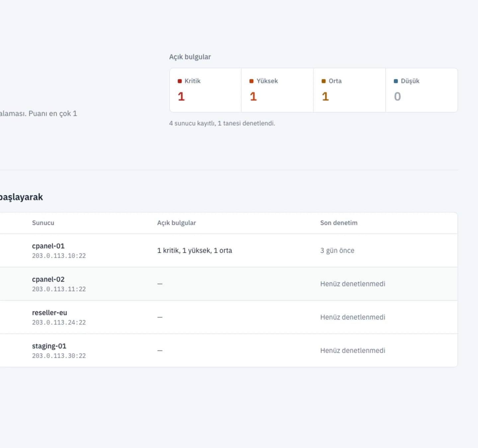Click the orange Yüksek severity indicator

click(251, 81)
